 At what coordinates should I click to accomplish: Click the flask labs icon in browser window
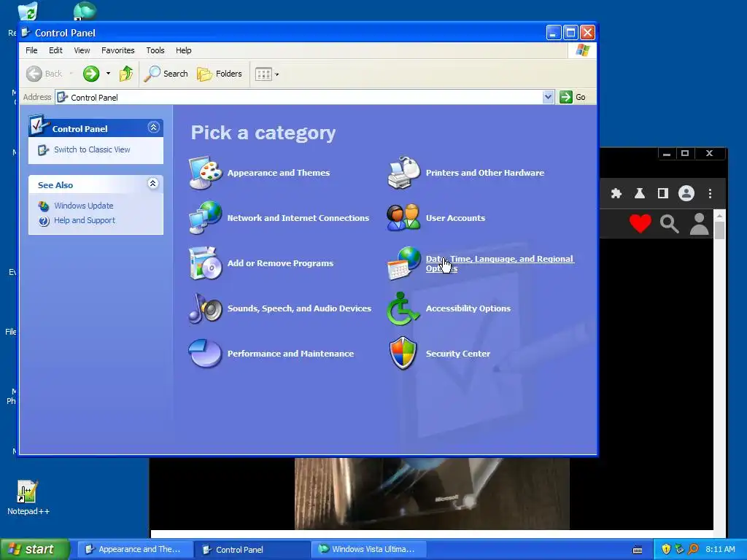639,193
